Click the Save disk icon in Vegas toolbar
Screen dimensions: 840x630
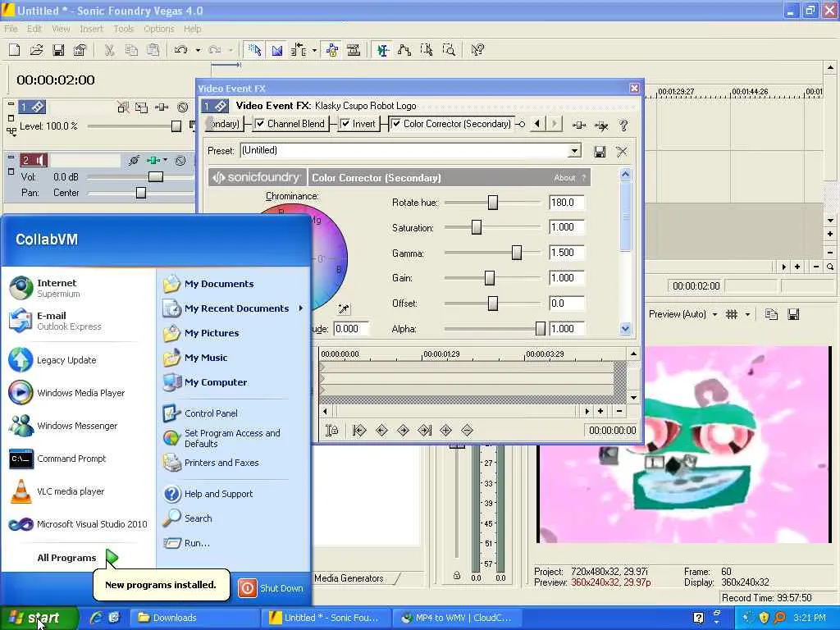point(58,50)
